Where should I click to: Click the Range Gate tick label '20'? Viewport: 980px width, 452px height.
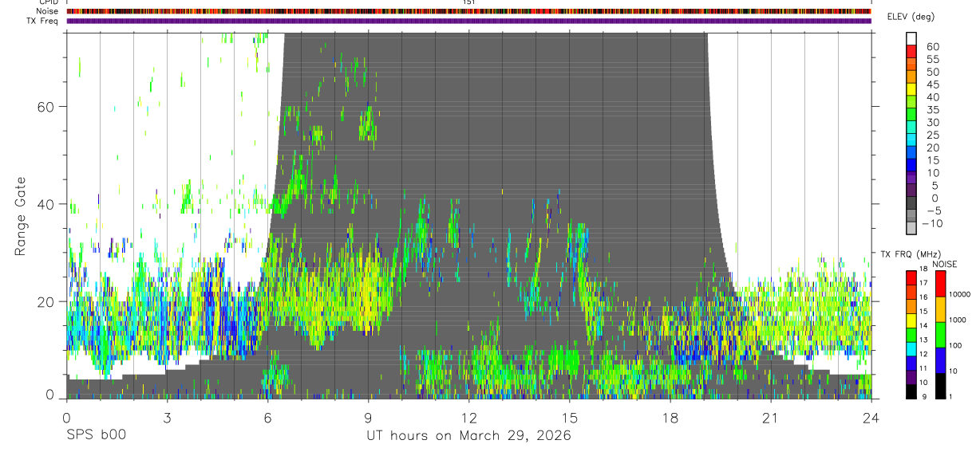coord(45,301)
